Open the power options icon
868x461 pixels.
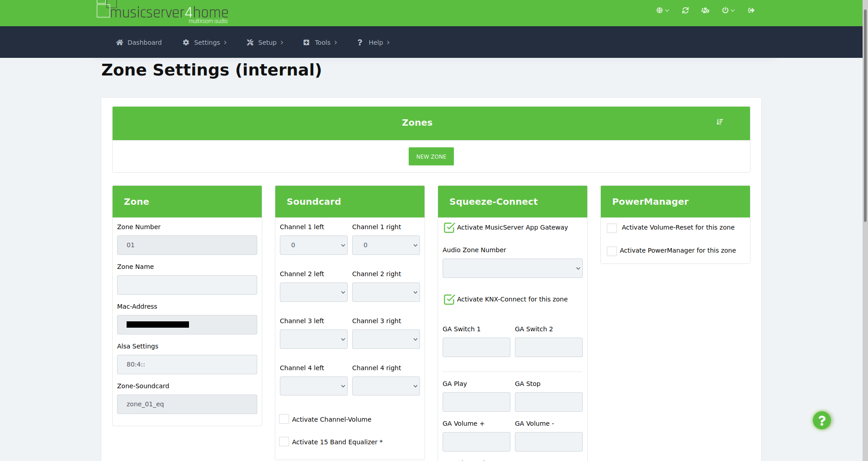pyautogui.click(x=728, y=10)
